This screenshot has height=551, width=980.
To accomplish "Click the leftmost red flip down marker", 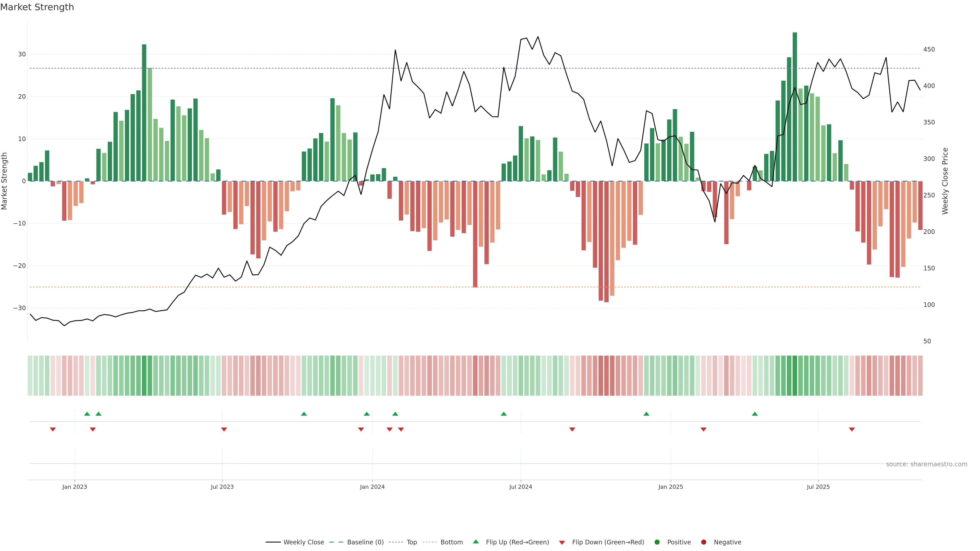I will coord(53,429).
